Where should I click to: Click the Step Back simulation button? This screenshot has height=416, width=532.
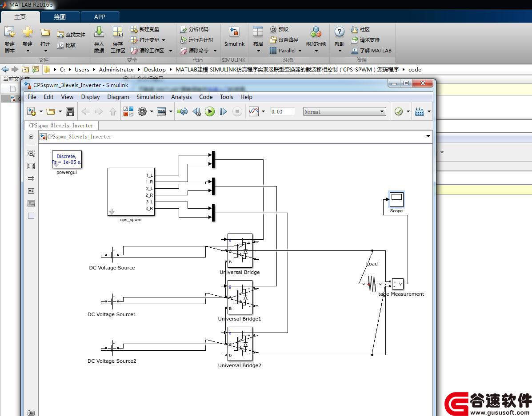(x=196, y=111)
